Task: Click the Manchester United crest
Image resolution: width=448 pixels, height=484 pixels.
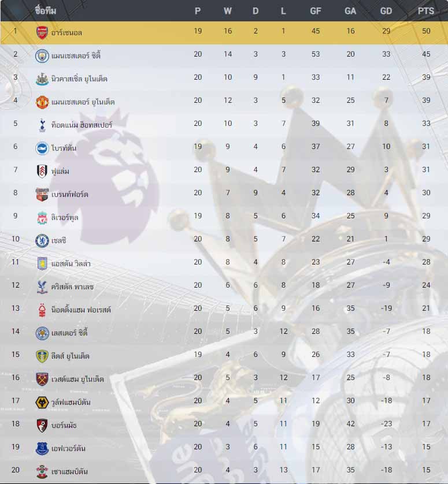Action: pyautogui.click(x=42, y=102)
